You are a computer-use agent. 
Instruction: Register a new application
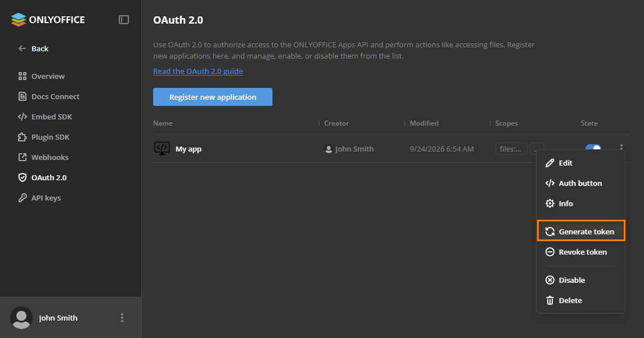[x=213, y=97]
